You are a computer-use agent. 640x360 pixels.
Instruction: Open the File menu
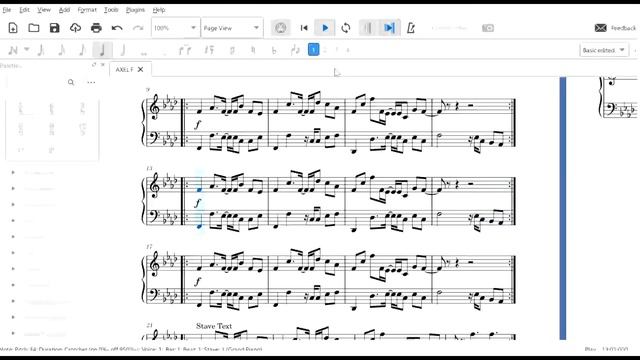pos(7,9)
